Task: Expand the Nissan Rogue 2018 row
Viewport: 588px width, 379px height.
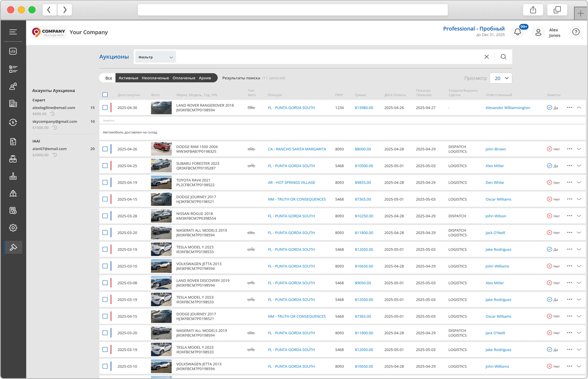Action: [x=579, y=216]
